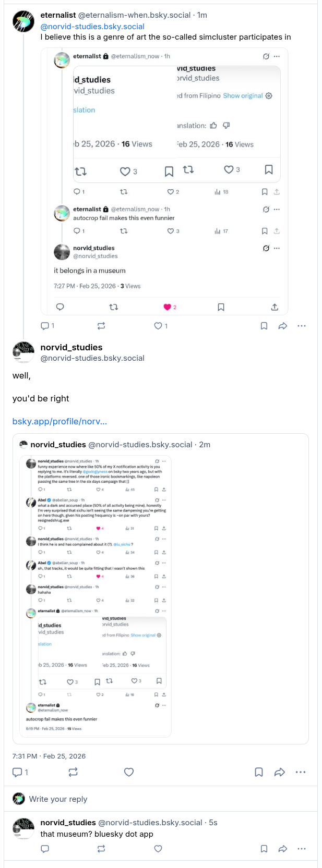This screenshot has width=322, height=868.
Task: Open more options for eternalist's post
Action: [x=302, y=326]
